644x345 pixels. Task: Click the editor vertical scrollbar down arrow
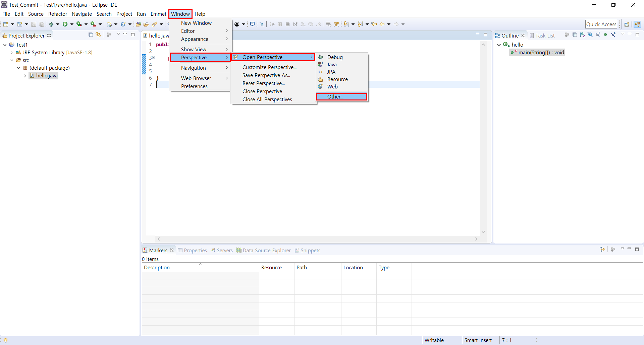(x=483, y=232)
